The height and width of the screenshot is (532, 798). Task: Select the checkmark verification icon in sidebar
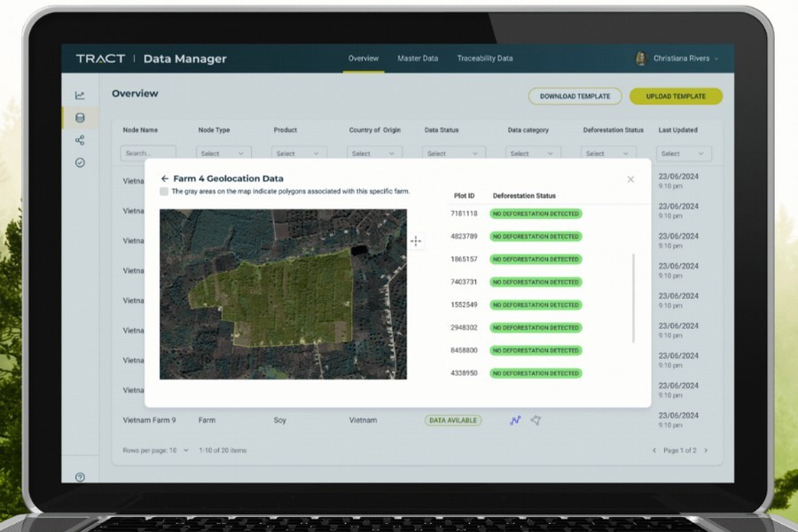pyautogui.click(x=80, y=161)
